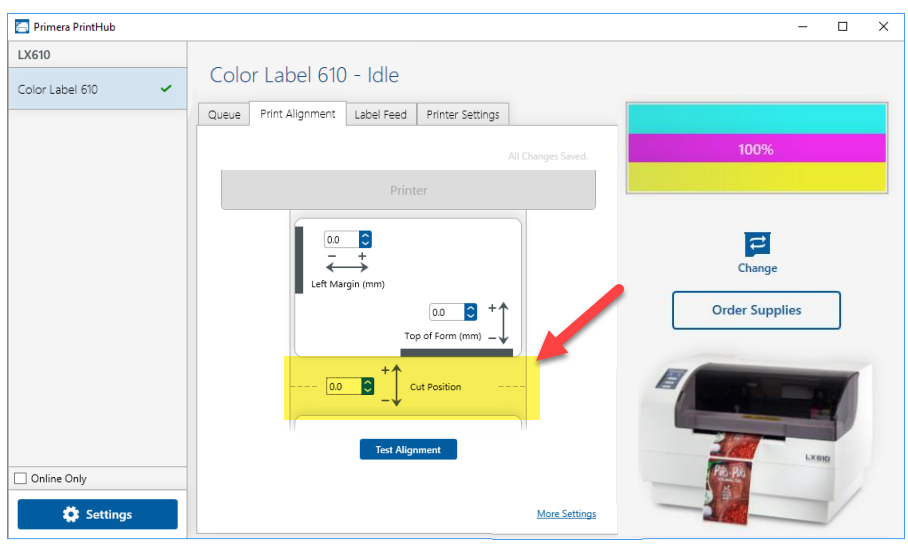Click the Top of Form (mm) label
The width and height of the screenshot is (908, 544).
tap(442, 336)
